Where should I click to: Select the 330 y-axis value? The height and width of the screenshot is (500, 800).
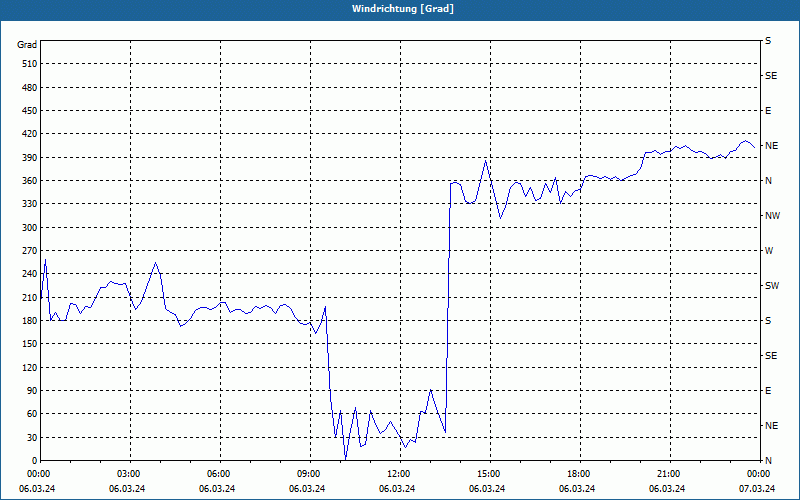(x=30, y=204)
